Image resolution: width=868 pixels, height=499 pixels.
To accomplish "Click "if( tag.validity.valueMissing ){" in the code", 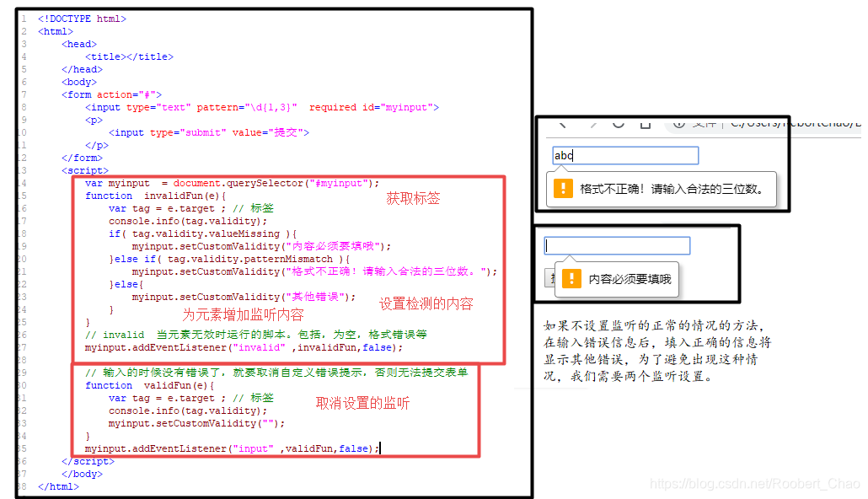I will pos(202,233).
